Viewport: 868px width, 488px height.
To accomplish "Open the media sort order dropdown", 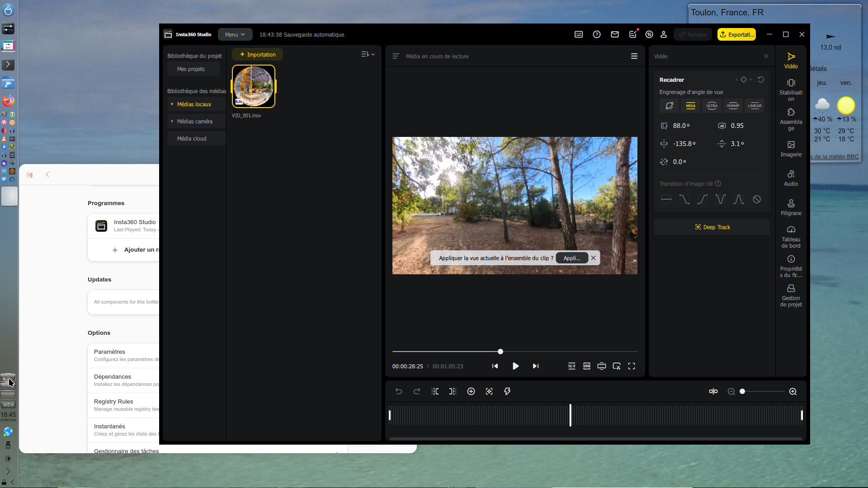I will pyautogui.click(x=368, y=54).
